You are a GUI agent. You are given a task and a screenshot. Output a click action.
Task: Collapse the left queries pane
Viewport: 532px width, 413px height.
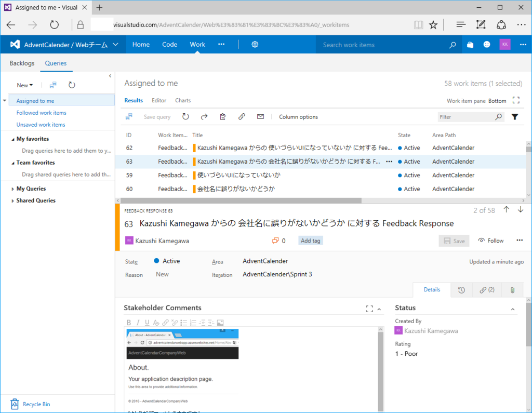pyautogui.click(x=110, y=76)
